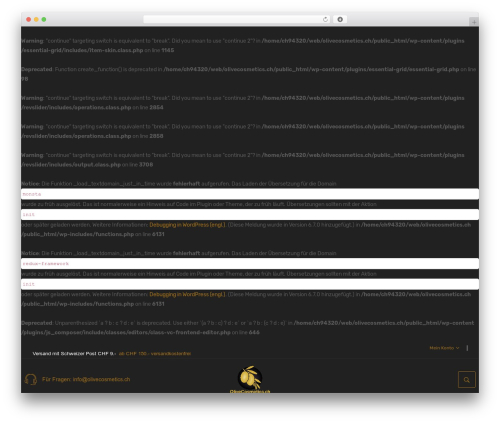Click the 'Versand mit Schweizer Post CHF 9.-' text
500x423 pixels.
pos(74,354)
